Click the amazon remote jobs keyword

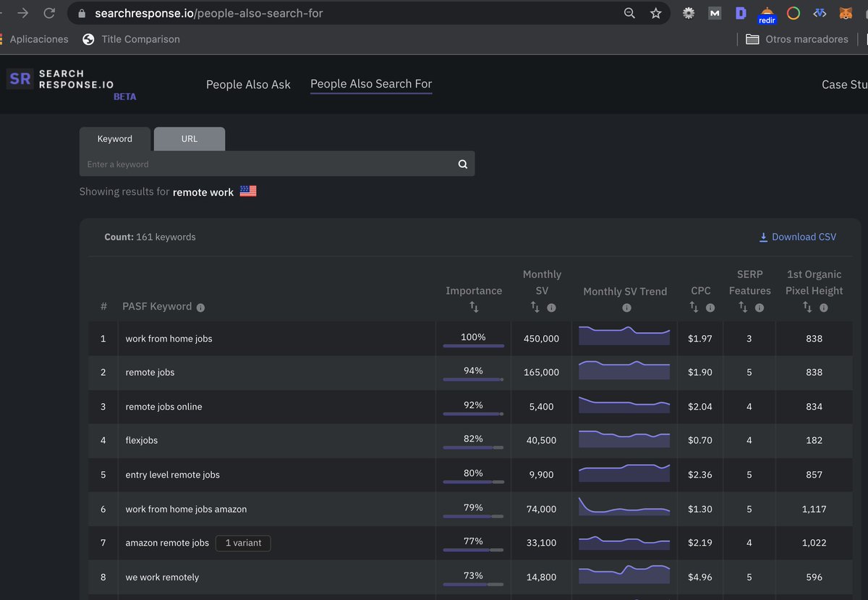click(167, 543)
